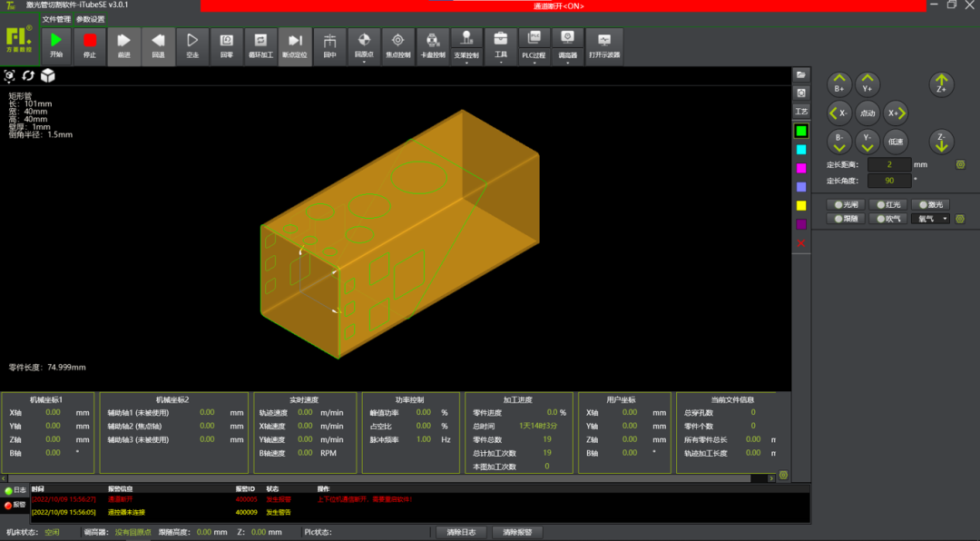Expand the 支架控制 dropdown arrow
Screen dimensions: 980x541
coord(466,63)
